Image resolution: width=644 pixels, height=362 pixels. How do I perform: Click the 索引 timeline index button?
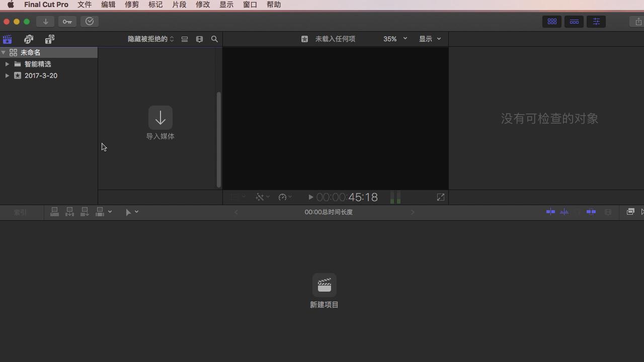point(20,212)
